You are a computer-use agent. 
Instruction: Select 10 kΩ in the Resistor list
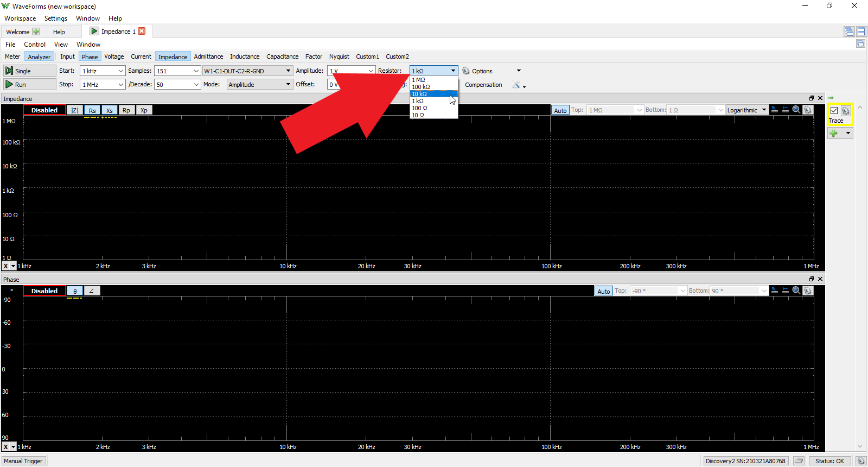point(433,94)
